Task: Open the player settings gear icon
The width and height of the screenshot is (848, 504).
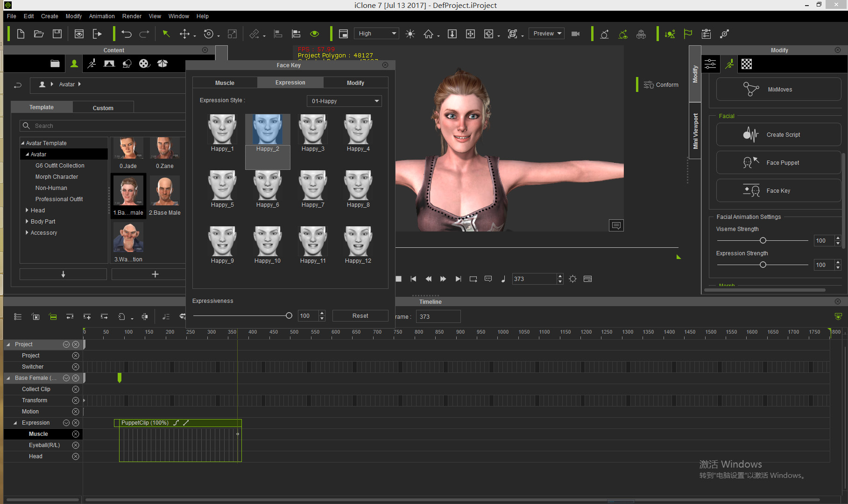Action: point(573,279)
